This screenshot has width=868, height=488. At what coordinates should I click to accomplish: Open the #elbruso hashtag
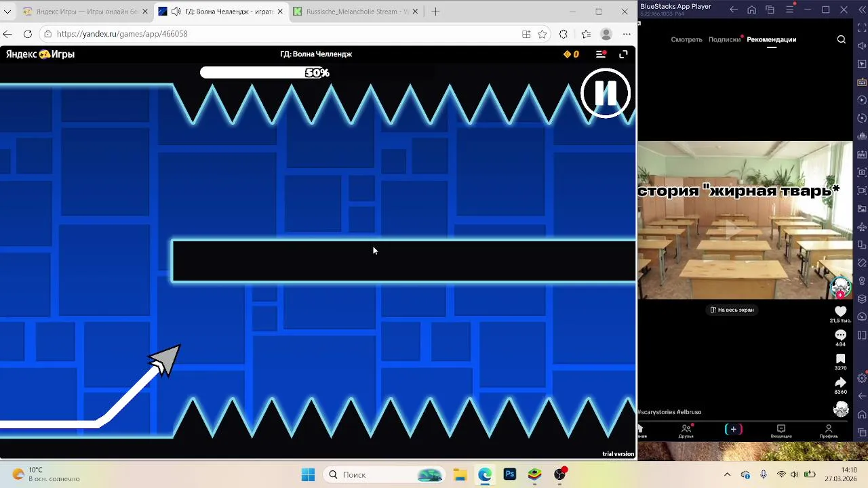tap(689, 412)
